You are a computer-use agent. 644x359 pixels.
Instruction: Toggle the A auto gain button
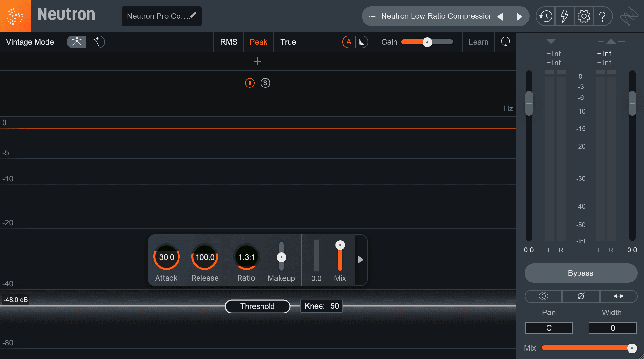(349, 42)
